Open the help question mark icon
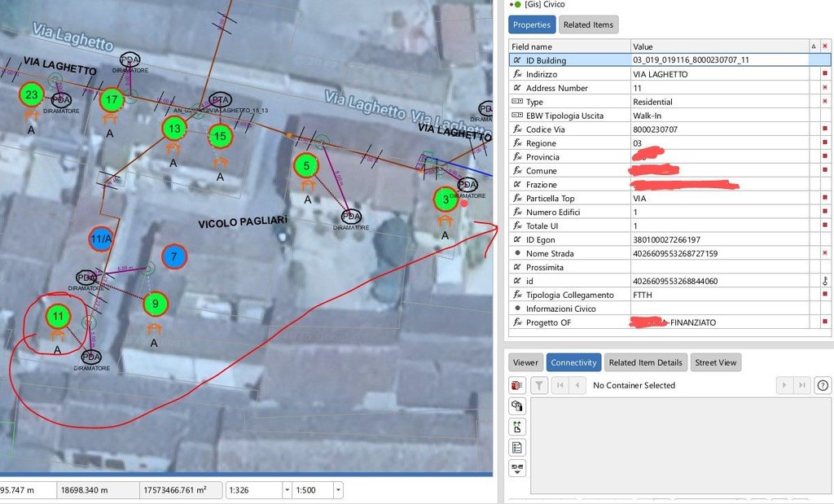 (823, 385)
